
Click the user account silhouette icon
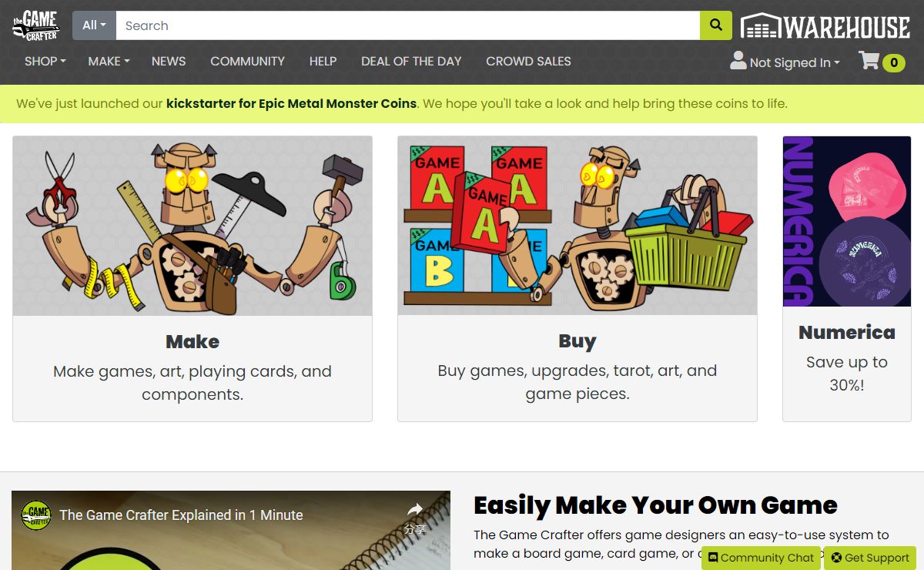pos(738,60)
